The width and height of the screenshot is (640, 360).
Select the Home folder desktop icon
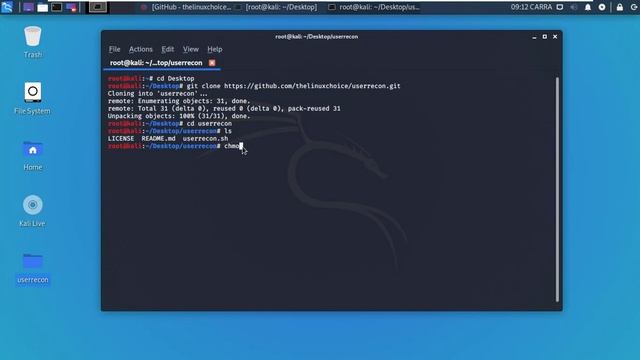click(x=33, y=155)
